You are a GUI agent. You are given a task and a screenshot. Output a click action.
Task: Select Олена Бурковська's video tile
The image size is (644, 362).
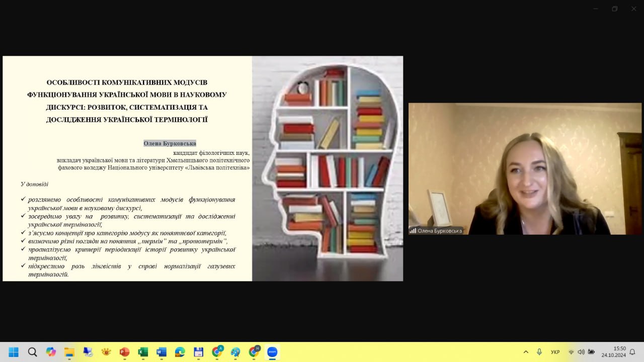525,169
